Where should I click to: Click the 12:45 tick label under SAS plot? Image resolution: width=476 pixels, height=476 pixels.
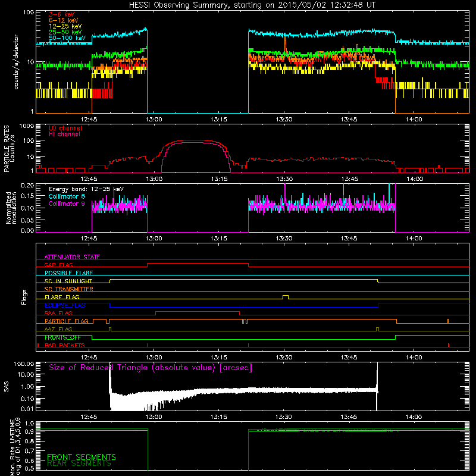pyautogui.click(x=89, y=417)
